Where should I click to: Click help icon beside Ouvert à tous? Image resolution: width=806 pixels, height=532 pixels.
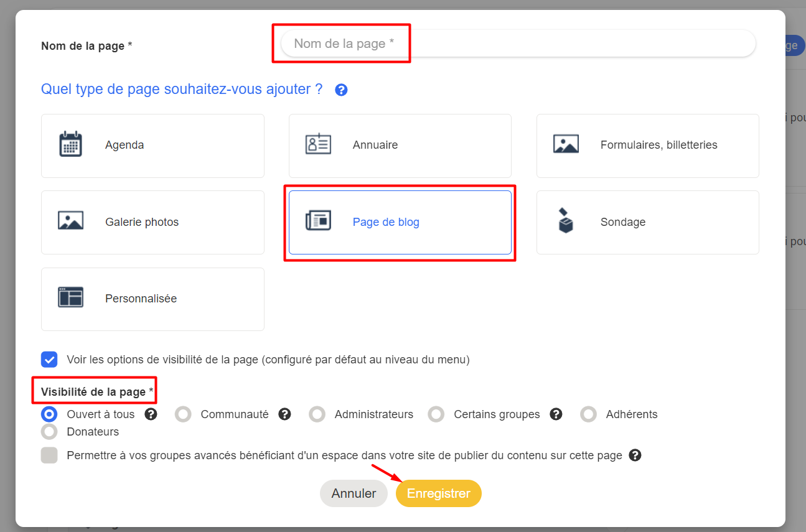pos(151,414)
